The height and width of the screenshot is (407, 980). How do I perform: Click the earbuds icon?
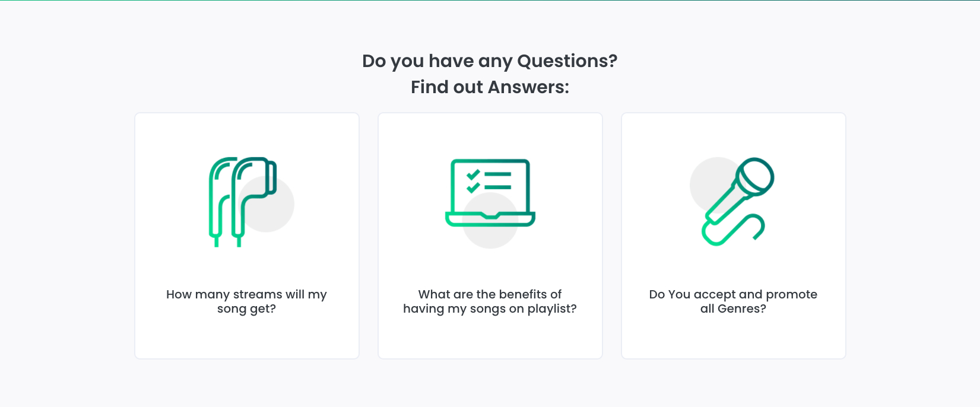[243, 202]
